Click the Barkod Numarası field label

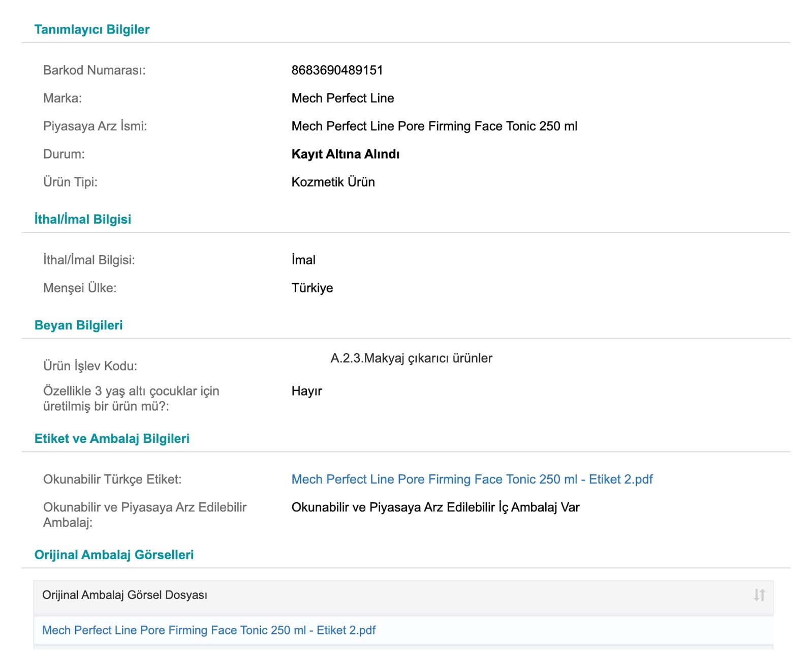point(94,70)
